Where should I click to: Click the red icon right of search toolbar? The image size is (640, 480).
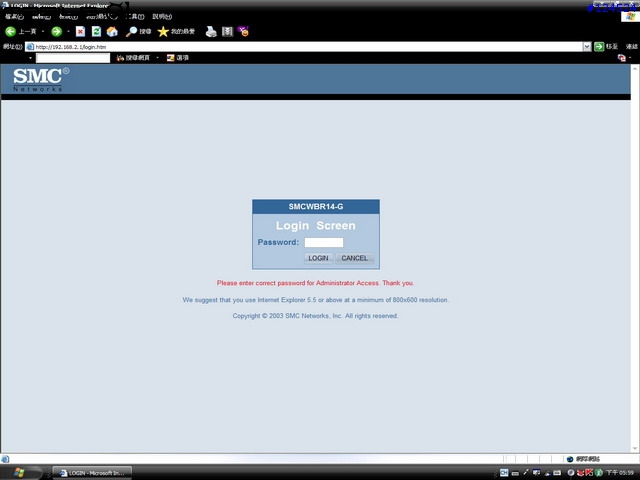coord(622,58)
